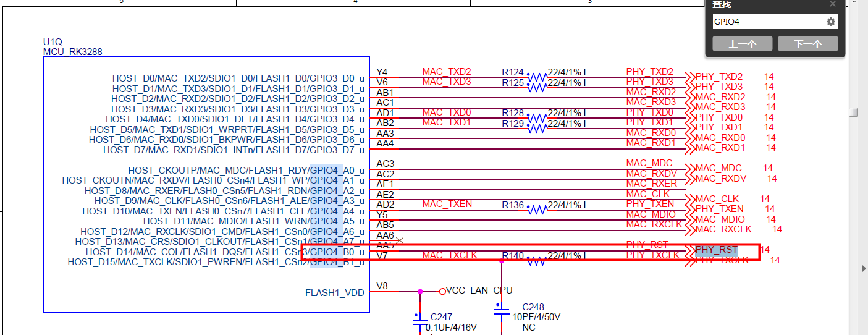
Task: Click the MCU_RK3288 part name
Action: click(72, 52)
